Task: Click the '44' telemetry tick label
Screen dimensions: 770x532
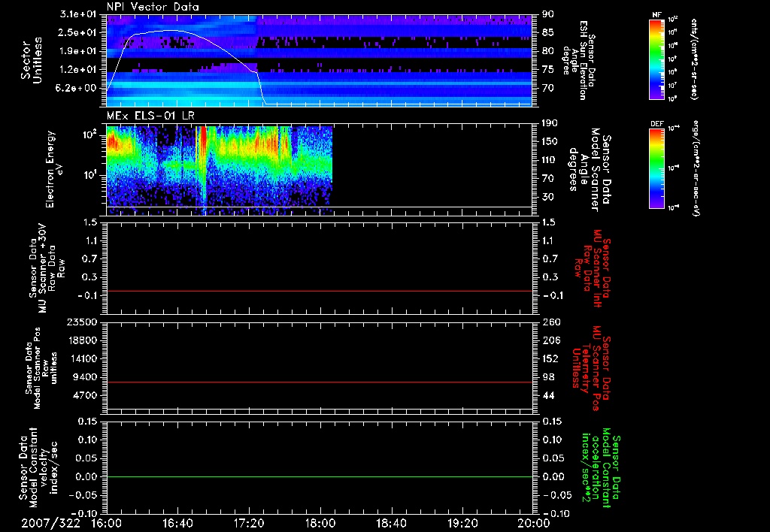Action: click(x=548, y=395)
